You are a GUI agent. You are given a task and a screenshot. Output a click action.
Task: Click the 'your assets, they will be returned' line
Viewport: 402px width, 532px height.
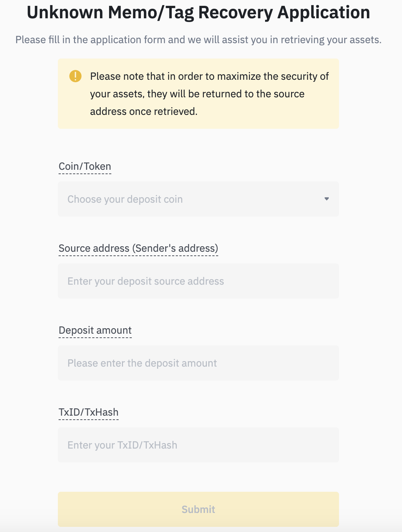pyautogui.click(x=197, y=94)
